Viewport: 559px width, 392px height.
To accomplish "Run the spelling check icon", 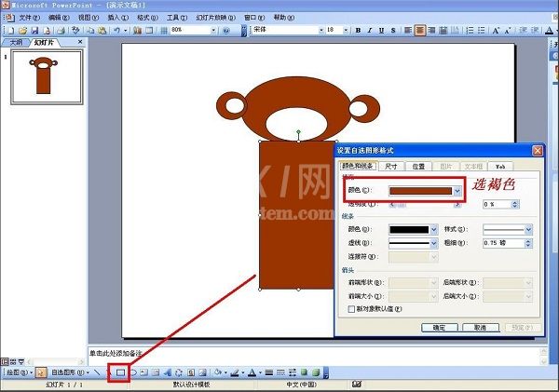I will 75,31.
